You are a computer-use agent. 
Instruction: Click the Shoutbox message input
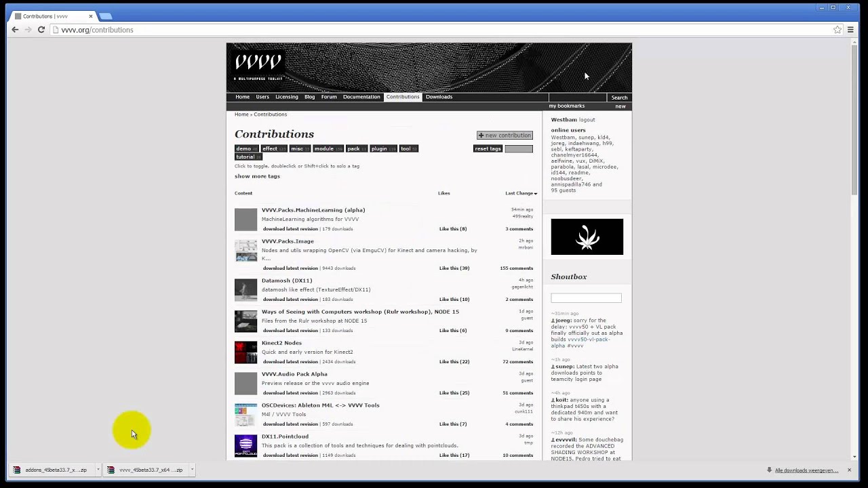click(586, 298)
